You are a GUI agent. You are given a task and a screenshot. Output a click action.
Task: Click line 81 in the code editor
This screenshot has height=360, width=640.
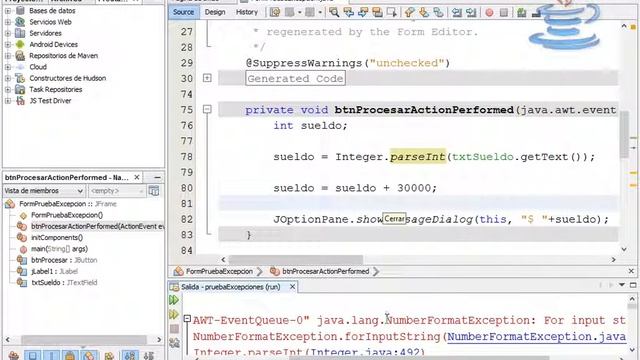click(x=418, y=204)
